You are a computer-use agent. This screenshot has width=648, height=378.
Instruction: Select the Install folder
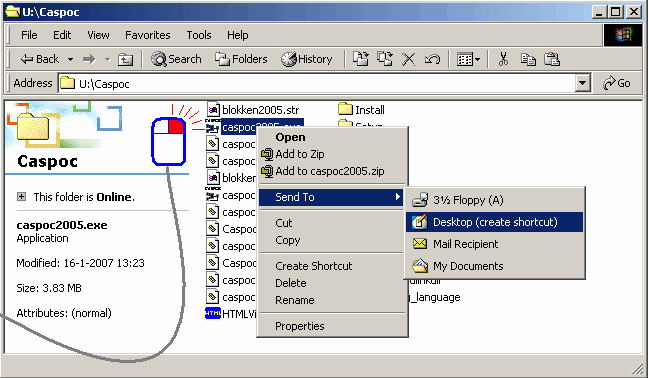coord(361,110)
